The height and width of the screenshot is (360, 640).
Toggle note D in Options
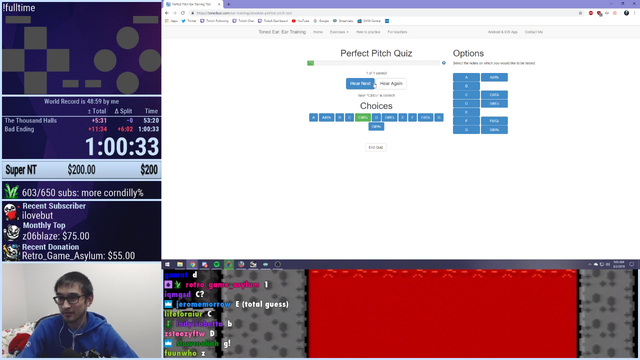tap(466, 103)
